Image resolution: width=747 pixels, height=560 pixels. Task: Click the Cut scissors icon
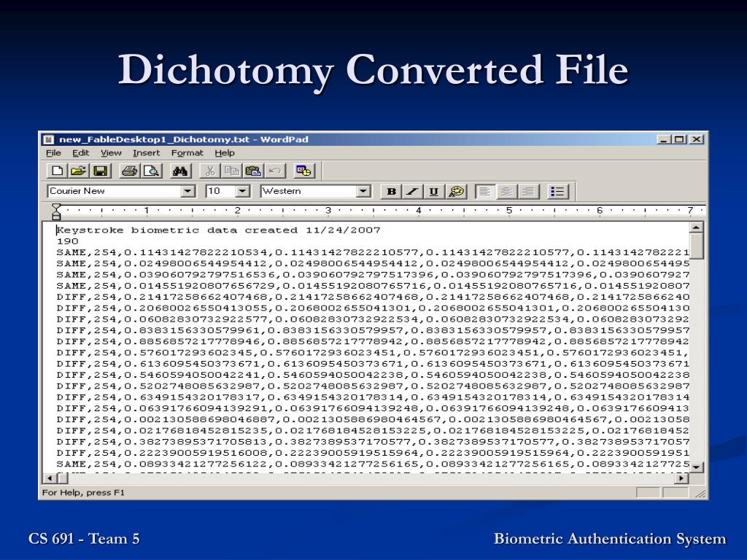pyautogui.click(x=209, y=171)
